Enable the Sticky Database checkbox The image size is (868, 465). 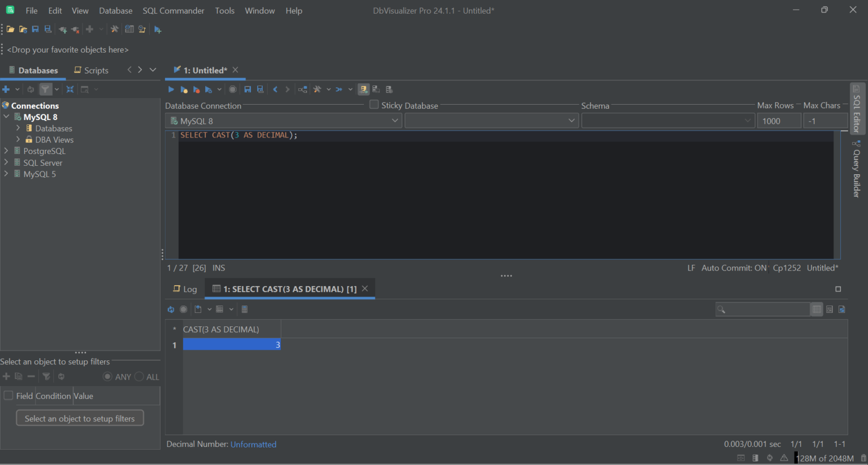[374, 104]
